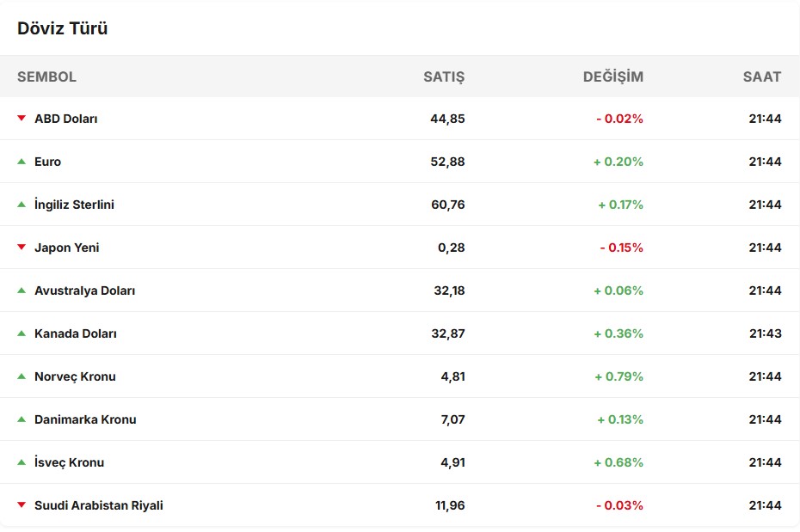Click the green arrow beside Kanada Doları
The width and height of the screenshot is (800, 532).
(22, 333)
